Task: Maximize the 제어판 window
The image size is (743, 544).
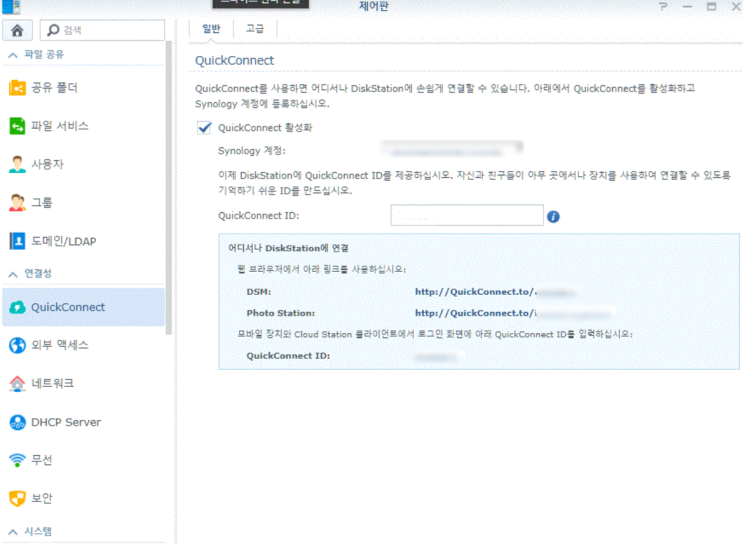Action: pos(711,7)
